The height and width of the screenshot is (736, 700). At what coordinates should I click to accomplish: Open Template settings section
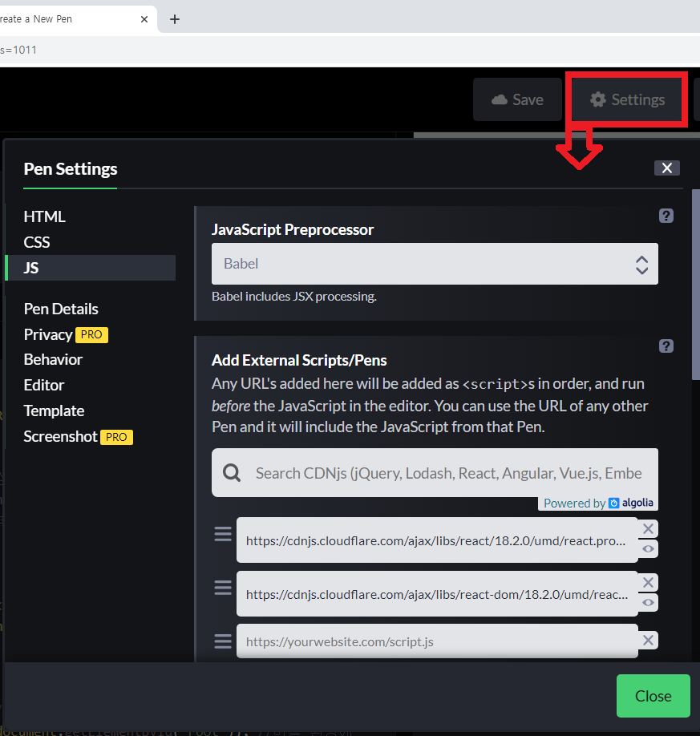[54, 410]
